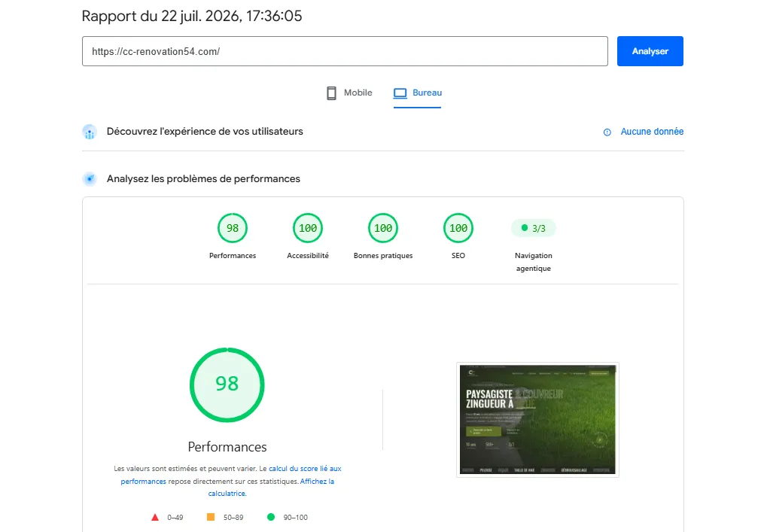Open the Navigation agentique 3/3 badge

(533, 228)
